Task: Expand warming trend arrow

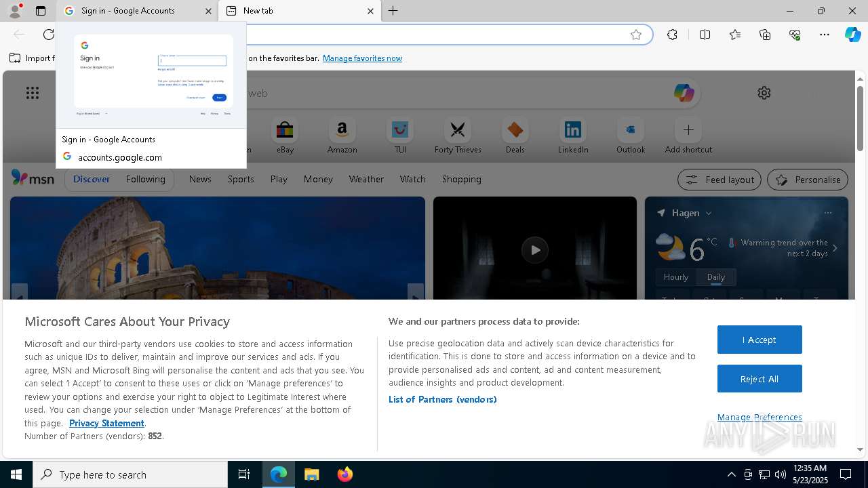Action: coord(835,248)
